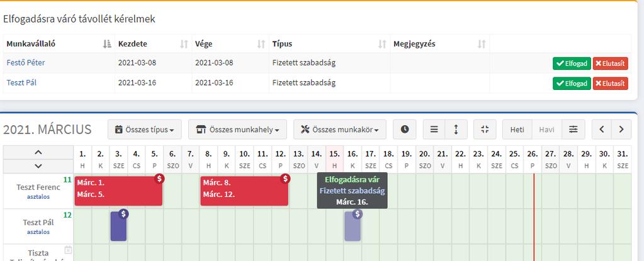Click dollar badge on Márc. 1.–5. block
This screenshot has width=644, height=261.
(x=159, y=178)
